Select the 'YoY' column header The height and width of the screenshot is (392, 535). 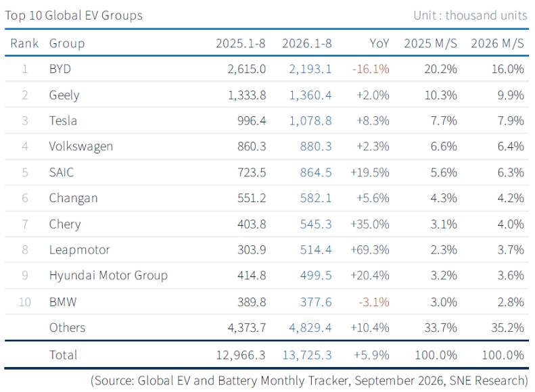tap(379, 43)
